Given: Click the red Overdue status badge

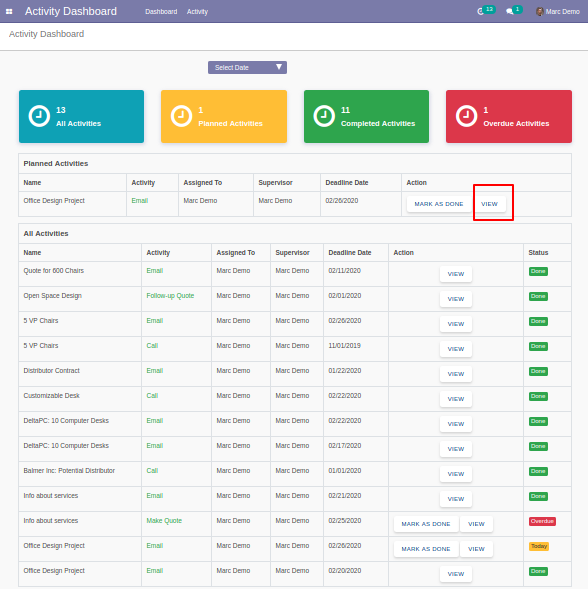Looking at the screenshot, I should pos(542,521).
